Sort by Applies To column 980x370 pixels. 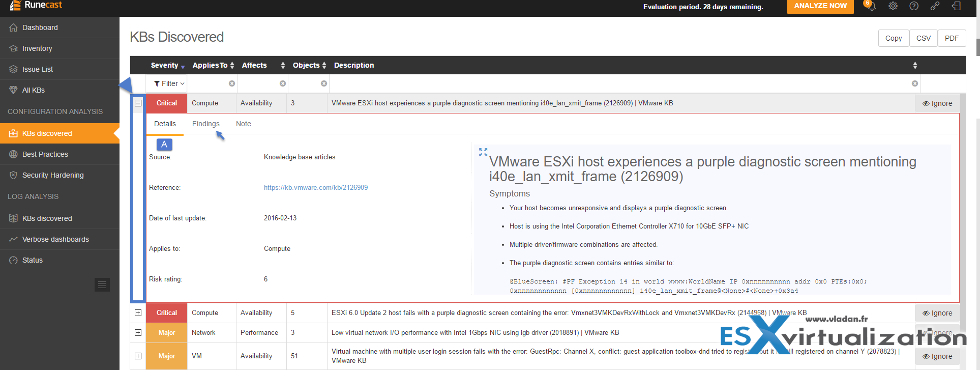213,65
